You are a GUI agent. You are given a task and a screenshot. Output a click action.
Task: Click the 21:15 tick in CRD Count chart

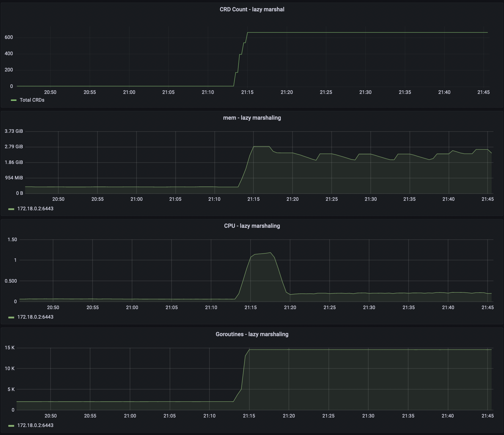pyautogui.click(x=247, y=92)
